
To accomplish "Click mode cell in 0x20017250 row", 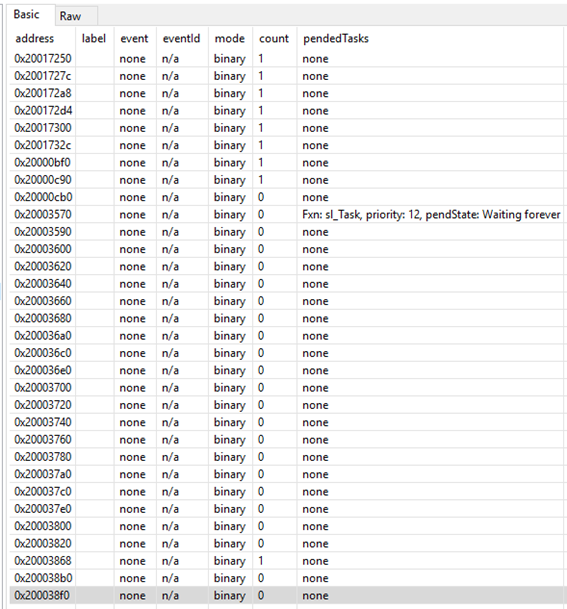I will pos(230,59).
